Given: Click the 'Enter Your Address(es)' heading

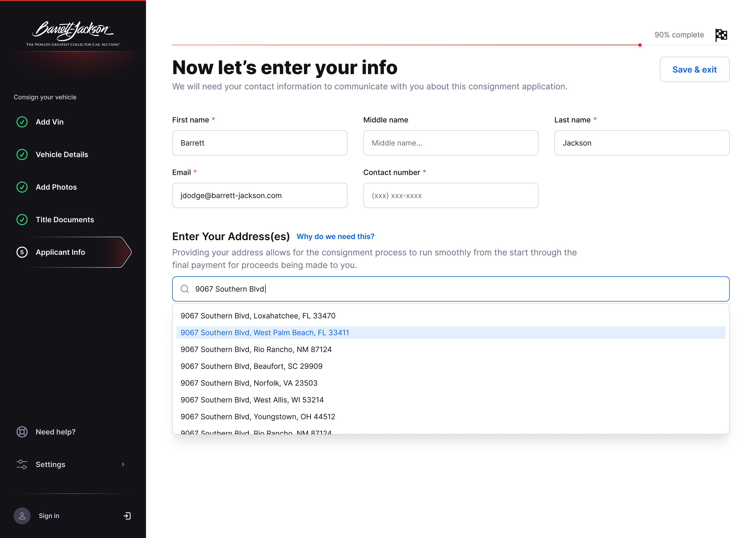Looking at the screenshot, I should tap(231, 237).
